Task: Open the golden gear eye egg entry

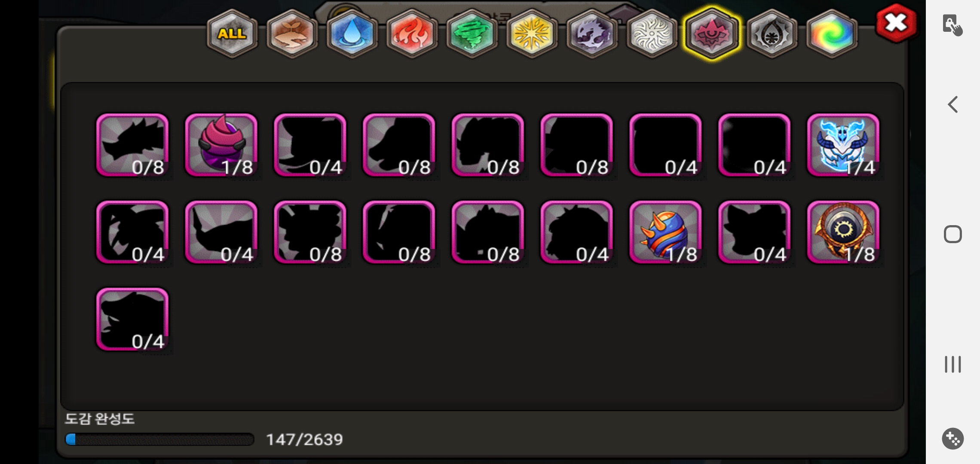Action: coord(843,232)
